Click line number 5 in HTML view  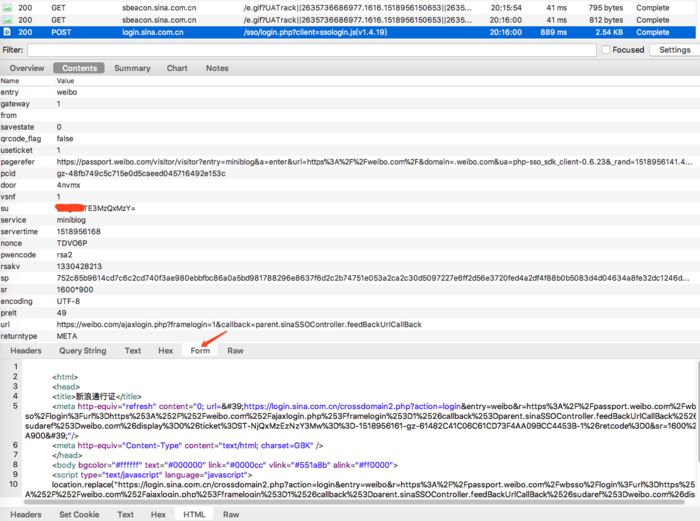tap(15, 406)
